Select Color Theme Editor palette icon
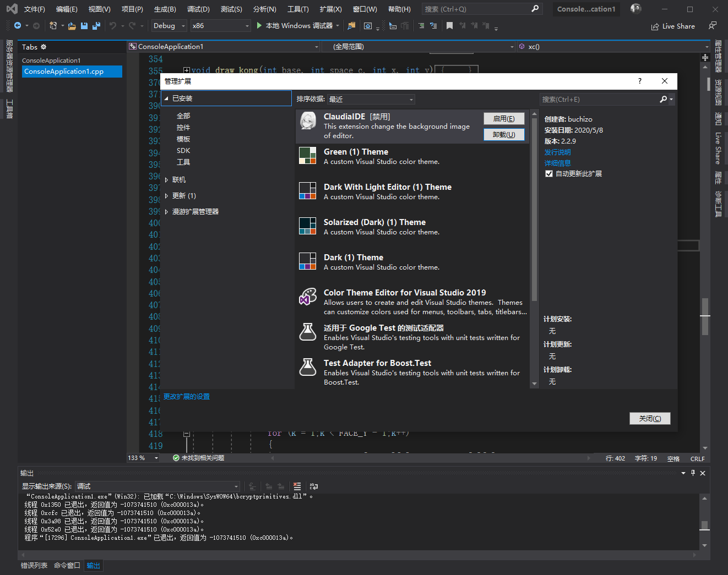This screenshot has width=728, height=575. tap(308, 297)
